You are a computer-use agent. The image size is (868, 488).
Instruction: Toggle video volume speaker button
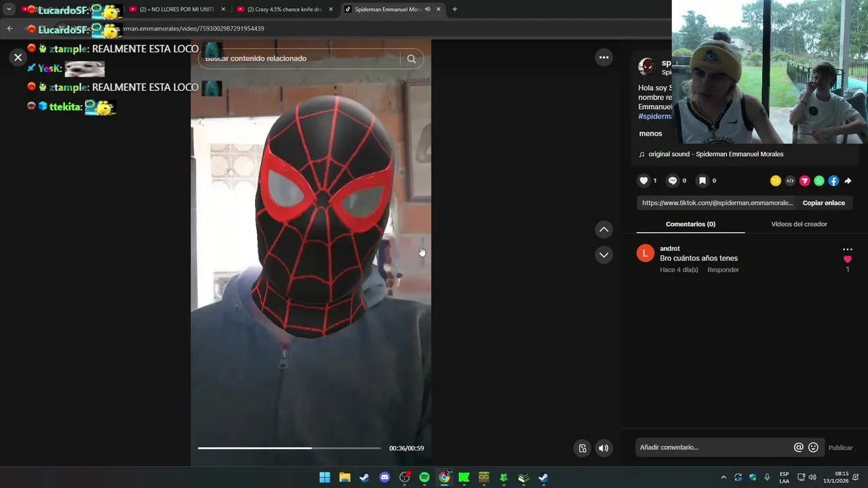(603, 448)
